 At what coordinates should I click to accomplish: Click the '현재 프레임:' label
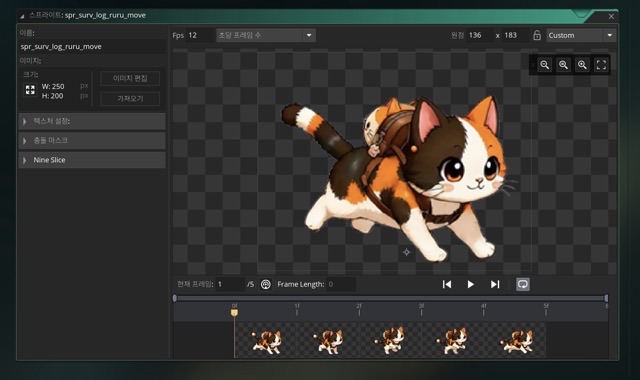coord(195,284)
